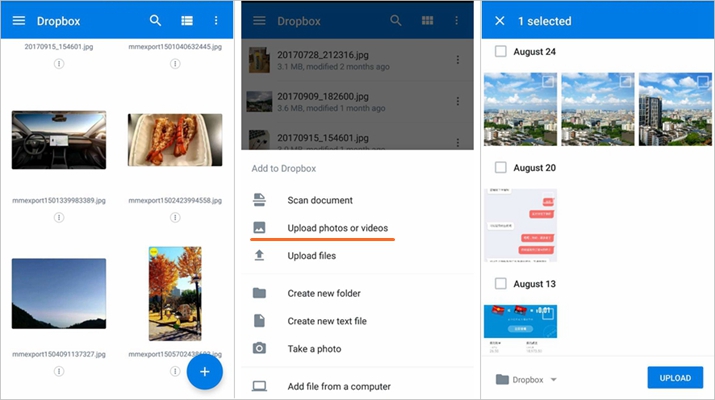Screen dimensions: 715x400
Task: Open the lobster dish photo thumbnail
Action: coord(175,140)
